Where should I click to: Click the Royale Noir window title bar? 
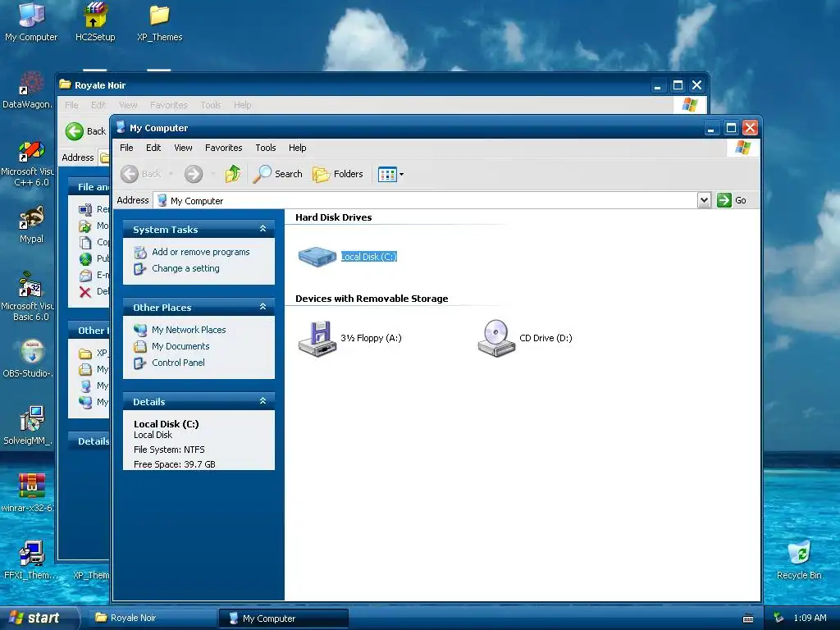tap(354, 85)
